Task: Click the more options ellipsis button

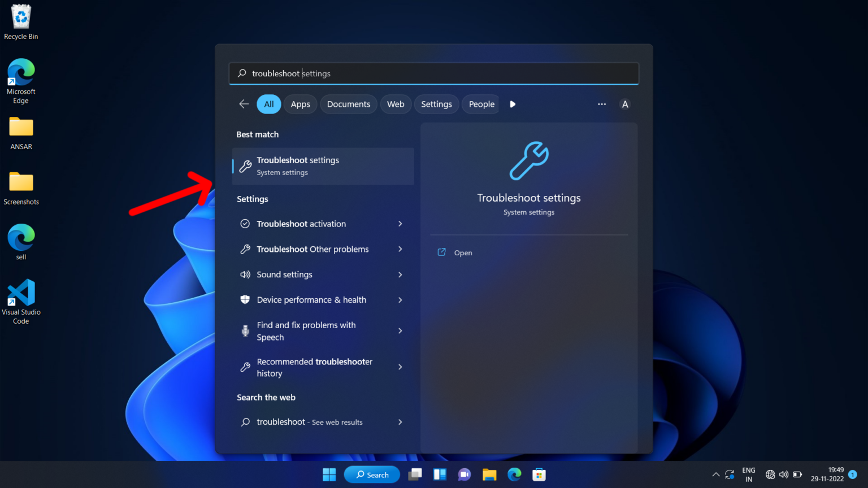Action: pos(602,104)
